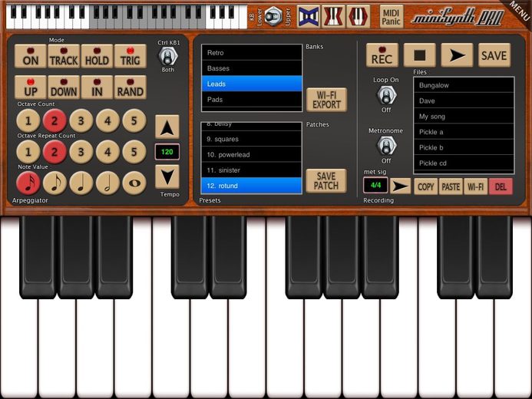
Task: Set arpeggio direction to IN
Action: 97,87
